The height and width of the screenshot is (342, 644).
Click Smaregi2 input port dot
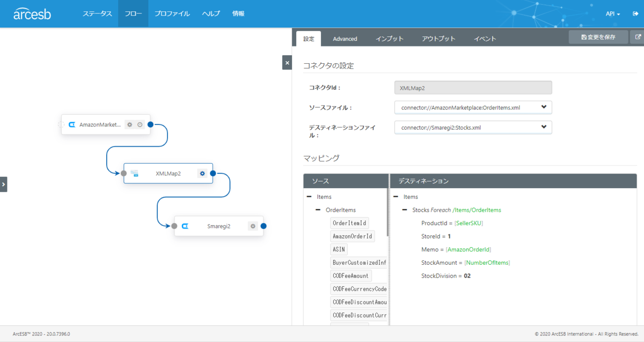pyautogui.click(x=174, y=226)
